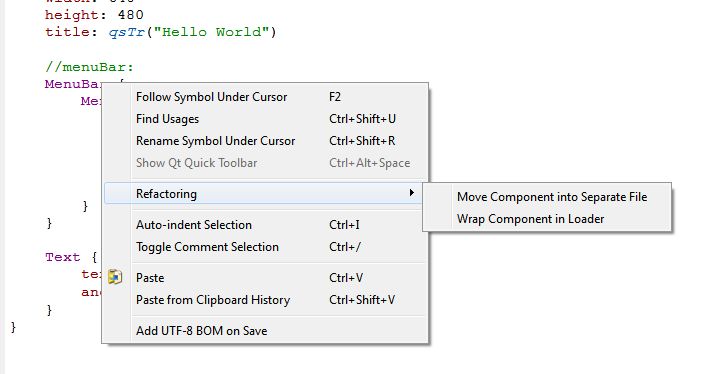
Task: Select Wrap Component in Loader
Action: 547,219
